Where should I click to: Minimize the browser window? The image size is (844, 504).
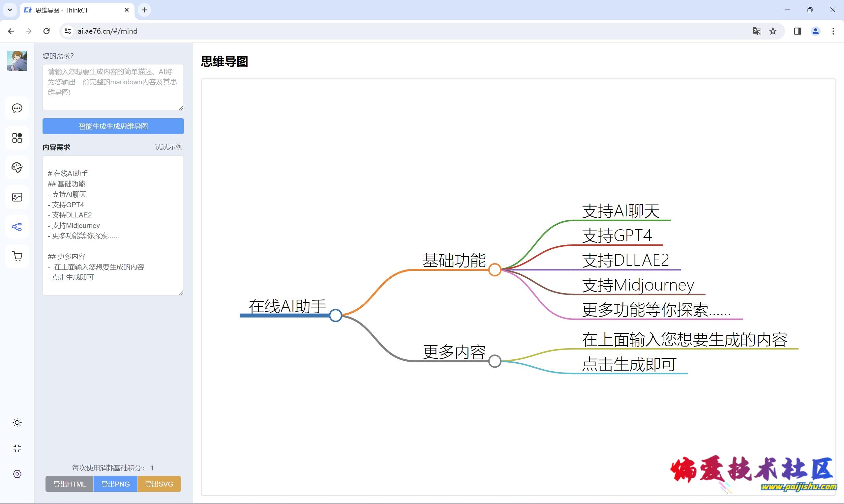coord(787,10)
